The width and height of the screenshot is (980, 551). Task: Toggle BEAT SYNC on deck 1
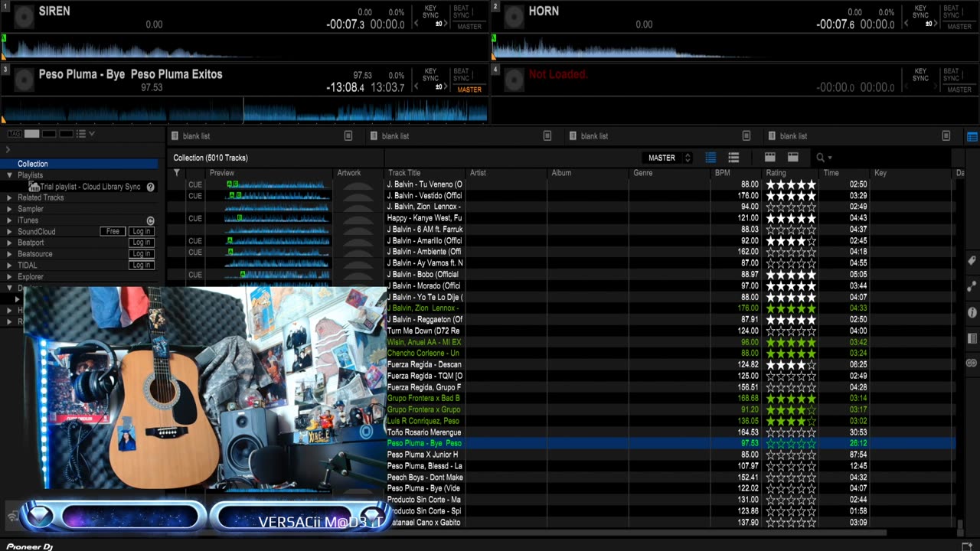(x=461, y=11)
